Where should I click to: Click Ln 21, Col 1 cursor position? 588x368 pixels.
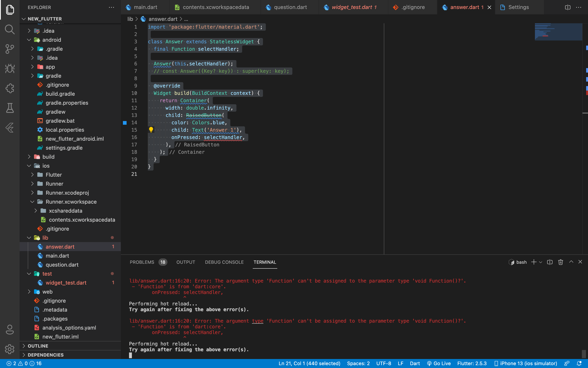(309, 363)
